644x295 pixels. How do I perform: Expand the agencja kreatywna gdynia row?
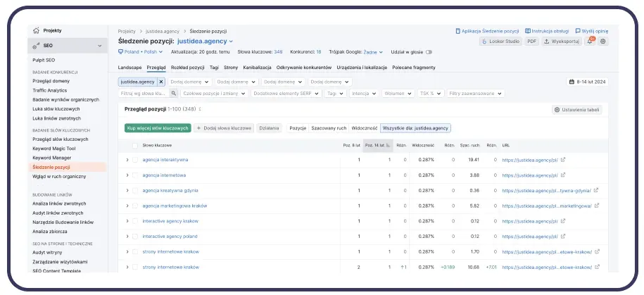click(x=127, y=191)
